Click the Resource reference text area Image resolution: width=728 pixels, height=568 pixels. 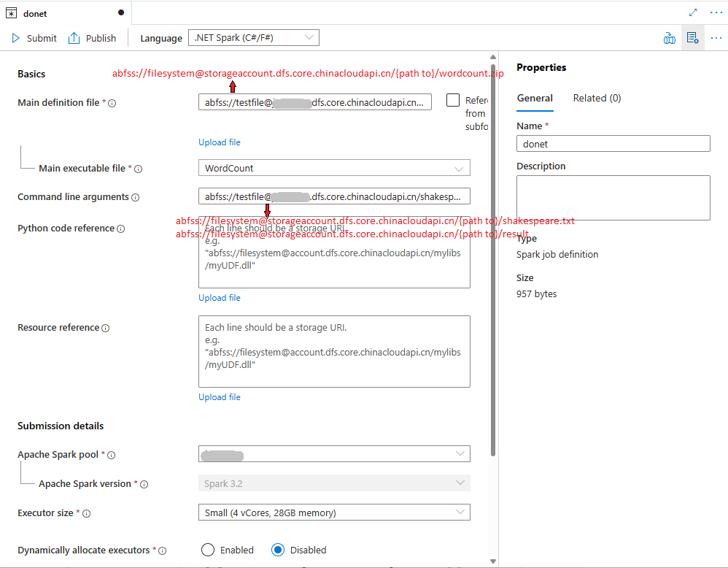[x=334, y=351]
